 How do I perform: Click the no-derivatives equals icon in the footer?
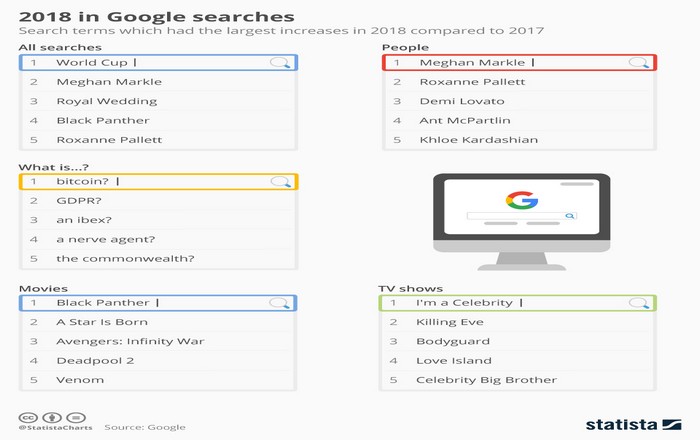[76, 418]
